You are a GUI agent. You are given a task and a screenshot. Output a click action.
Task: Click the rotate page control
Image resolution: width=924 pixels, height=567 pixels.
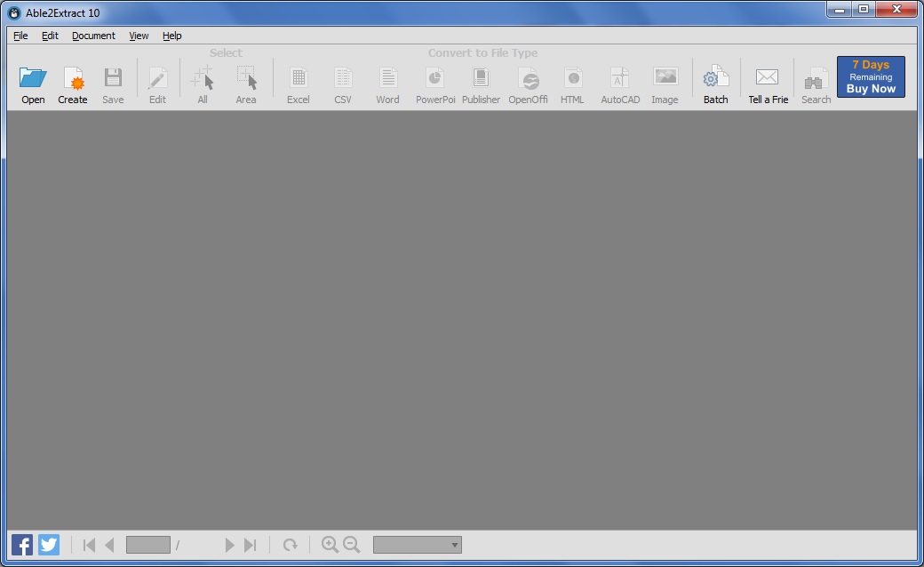click(x=291, y=544)
